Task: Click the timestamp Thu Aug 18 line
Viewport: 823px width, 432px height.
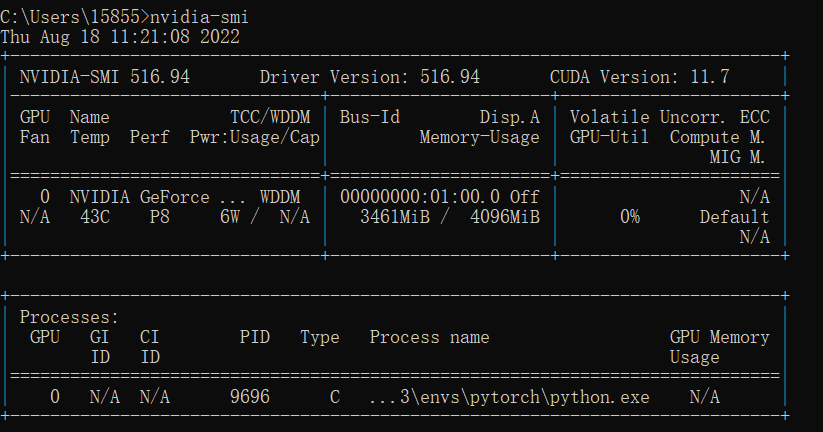Action: [x=120, y=36]
